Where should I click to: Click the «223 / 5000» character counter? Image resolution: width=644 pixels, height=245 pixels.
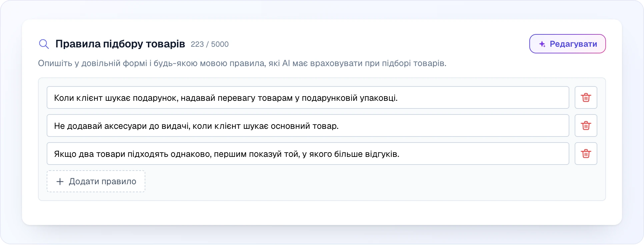[210, 44]
